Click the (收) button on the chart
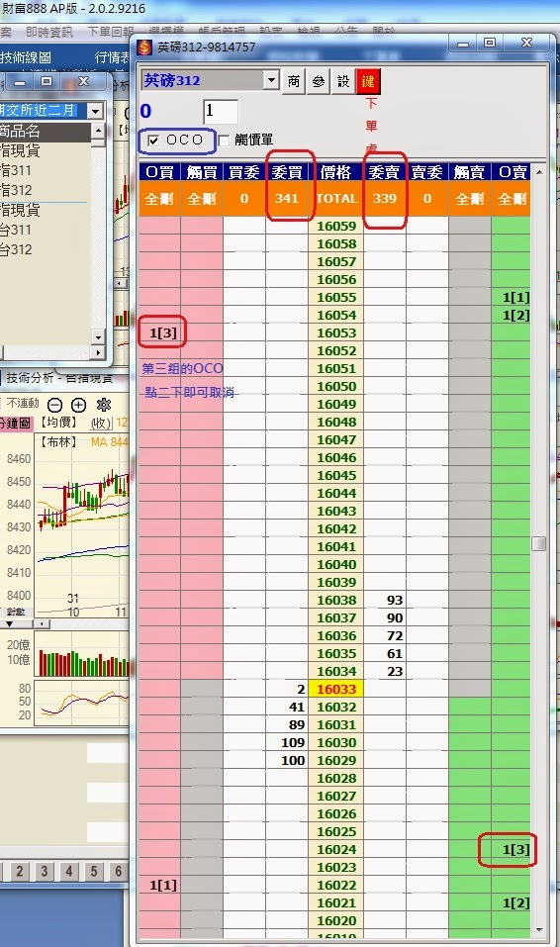 101,423
